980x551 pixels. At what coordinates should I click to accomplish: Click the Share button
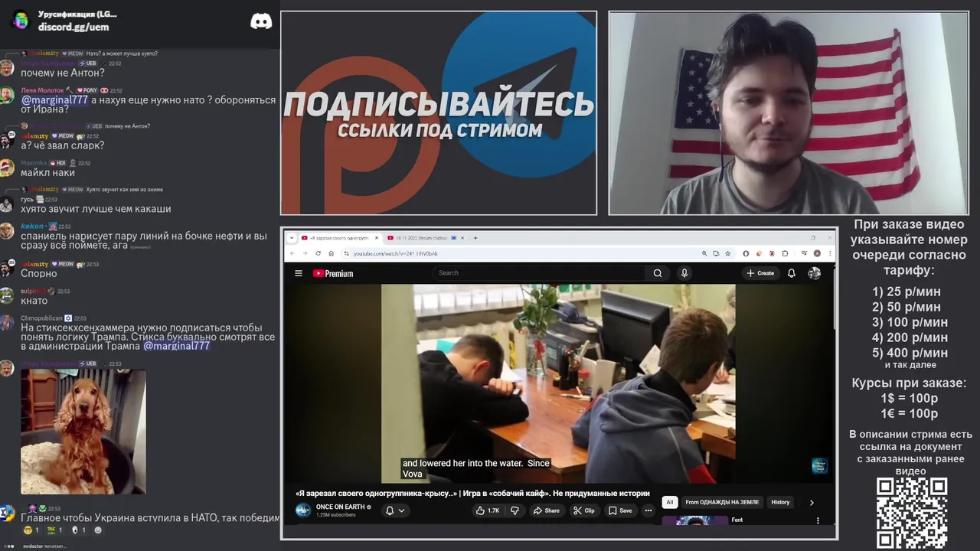546,510
